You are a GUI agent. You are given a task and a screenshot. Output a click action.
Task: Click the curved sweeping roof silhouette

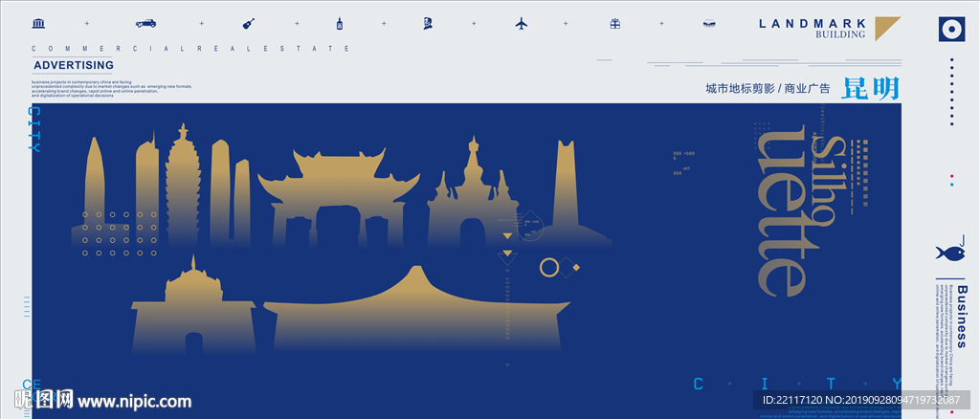tap(416, 308)
